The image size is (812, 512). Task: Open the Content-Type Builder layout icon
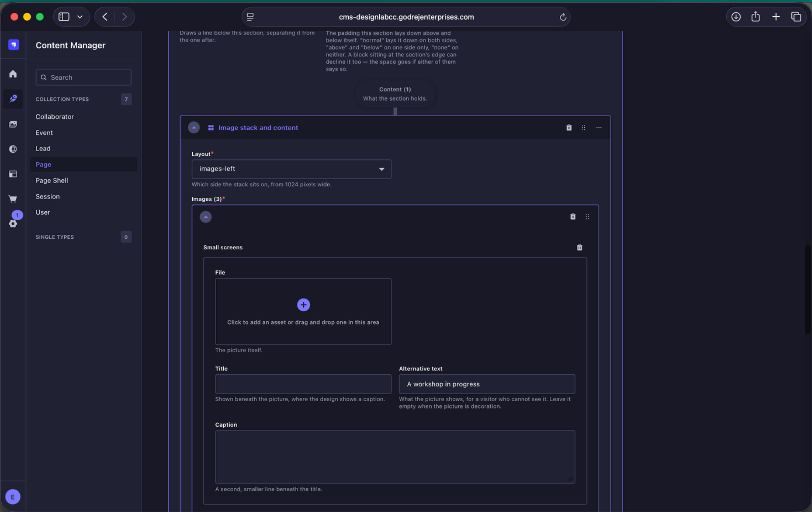pos(13,174)
